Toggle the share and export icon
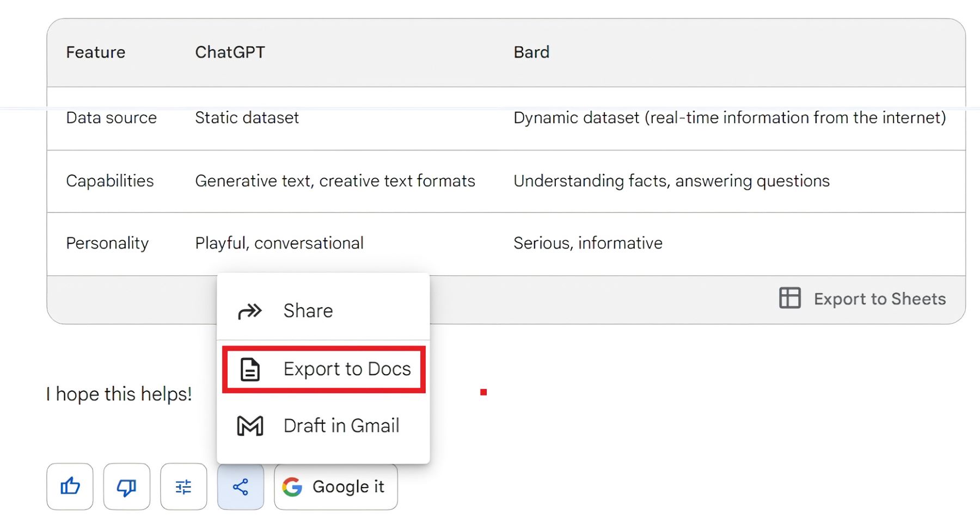The image size is (980, 523). click(241, 486)
